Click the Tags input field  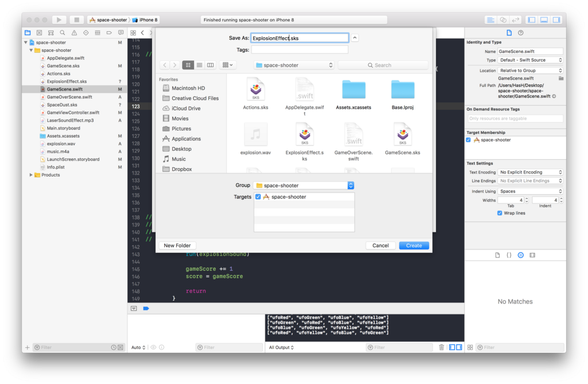pos(300,49)
